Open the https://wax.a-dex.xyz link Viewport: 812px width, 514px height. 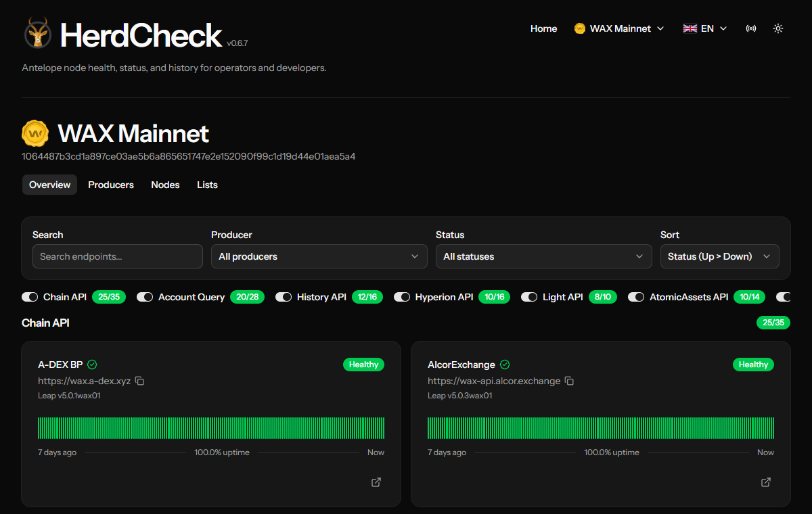tap(84, 381)
